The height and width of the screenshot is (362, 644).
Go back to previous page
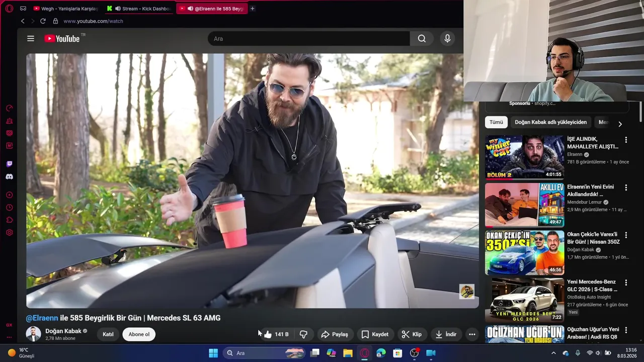click(23, 21)
